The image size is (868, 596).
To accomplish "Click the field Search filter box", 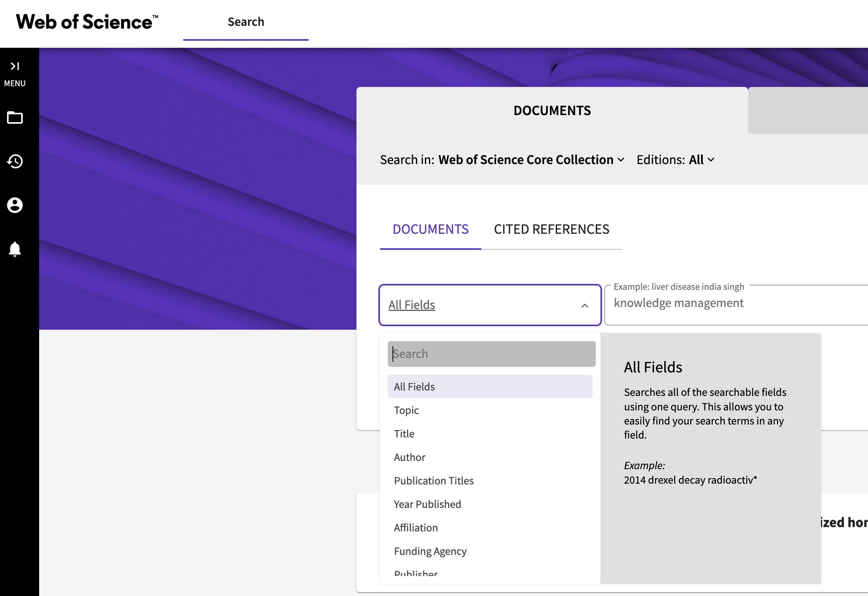I will 492,354.
